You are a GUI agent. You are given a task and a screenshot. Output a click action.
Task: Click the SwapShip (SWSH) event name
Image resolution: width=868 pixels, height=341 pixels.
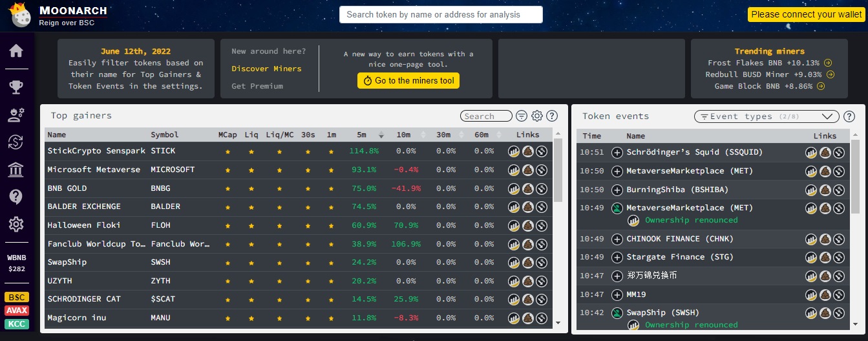pyautogui.click(x=662, y=313)
